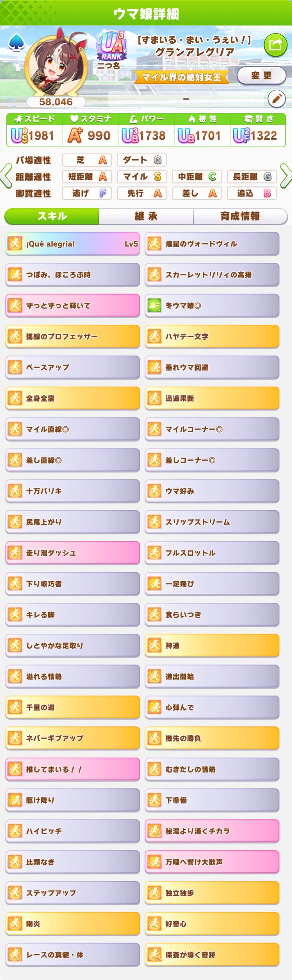This screenshot has height=980, width=292.
Task: Click the 走り湯ダッシュ skill icon
Action: 15,552
